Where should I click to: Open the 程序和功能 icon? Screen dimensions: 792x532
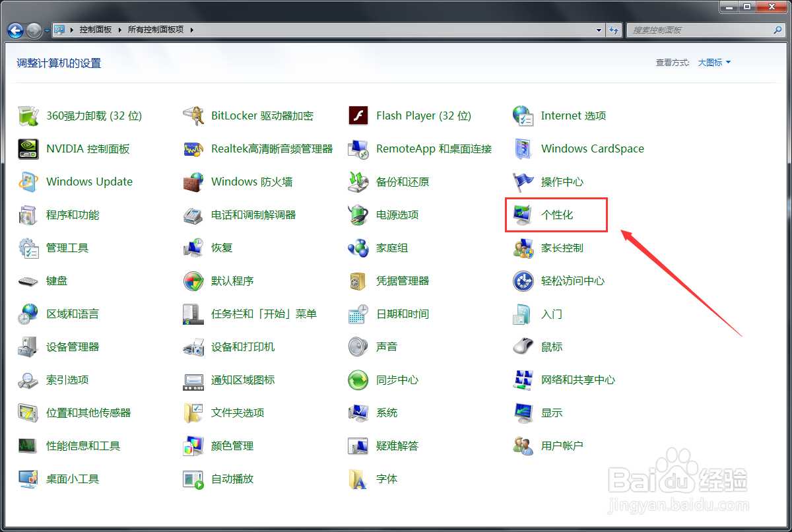(x=28, y=215)
